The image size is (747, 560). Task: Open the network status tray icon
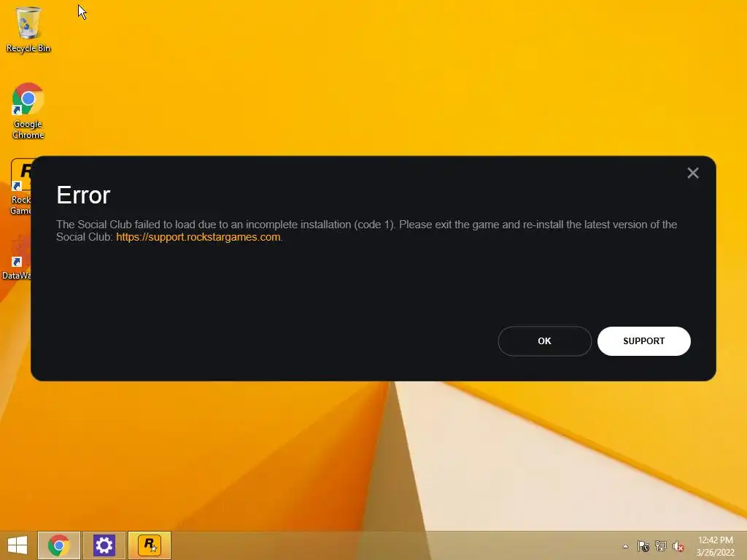(661, 546)
